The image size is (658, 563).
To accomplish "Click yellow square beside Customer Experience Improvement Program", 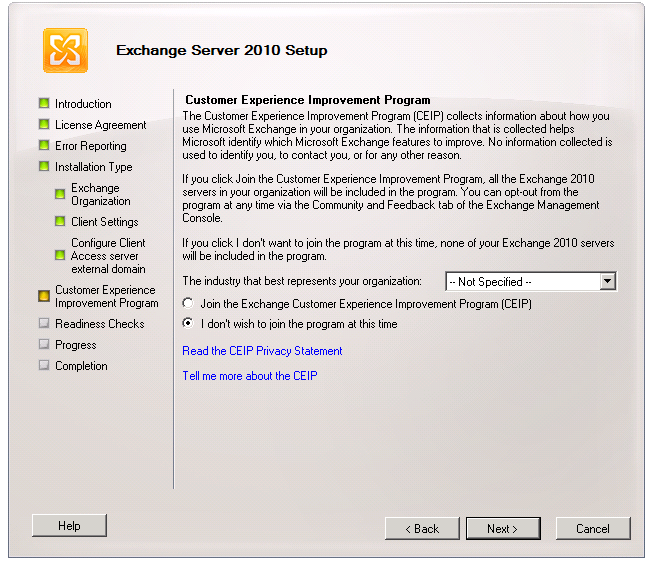I will coord(44,296).
